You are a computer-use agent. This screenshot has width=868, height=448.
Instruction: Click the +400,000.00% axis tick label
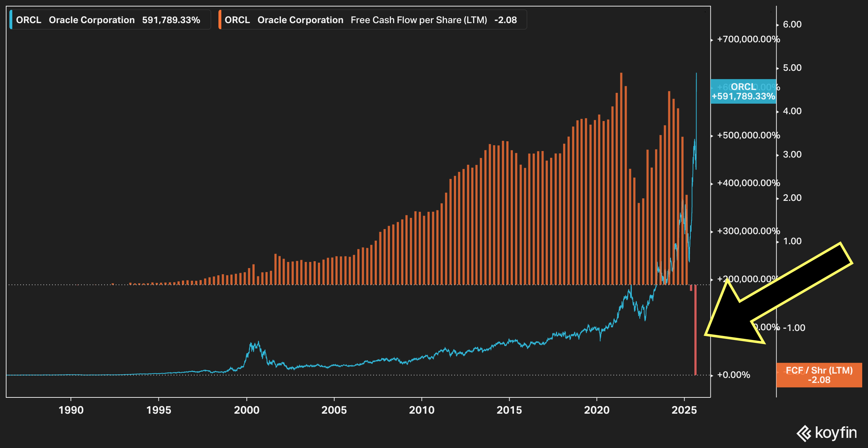point(748,183)
